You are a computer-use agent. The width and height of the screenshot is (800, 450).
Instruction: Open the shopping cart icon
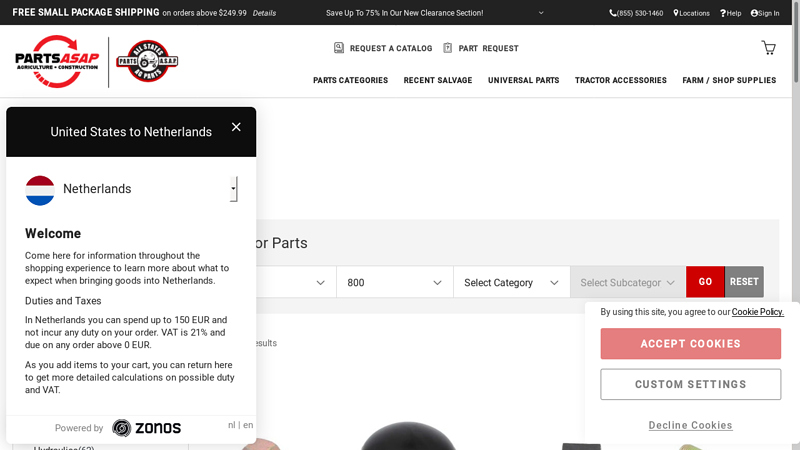point(768,48)
